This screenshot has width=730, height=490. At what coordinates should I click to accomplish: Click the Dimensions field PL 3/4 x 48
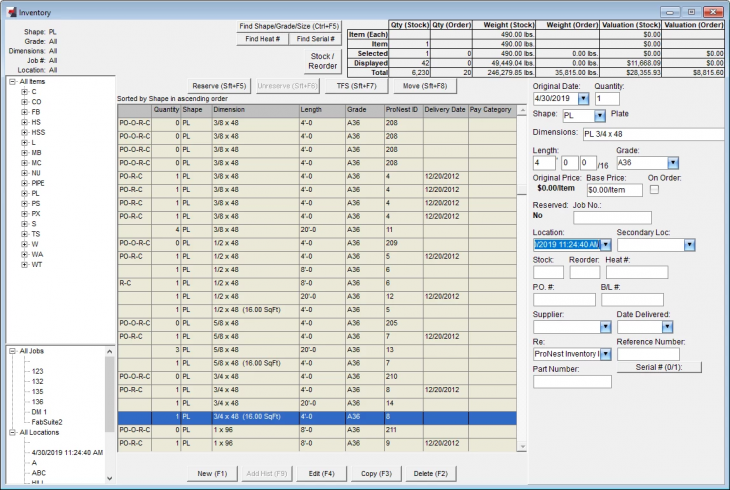pos(654,134)
